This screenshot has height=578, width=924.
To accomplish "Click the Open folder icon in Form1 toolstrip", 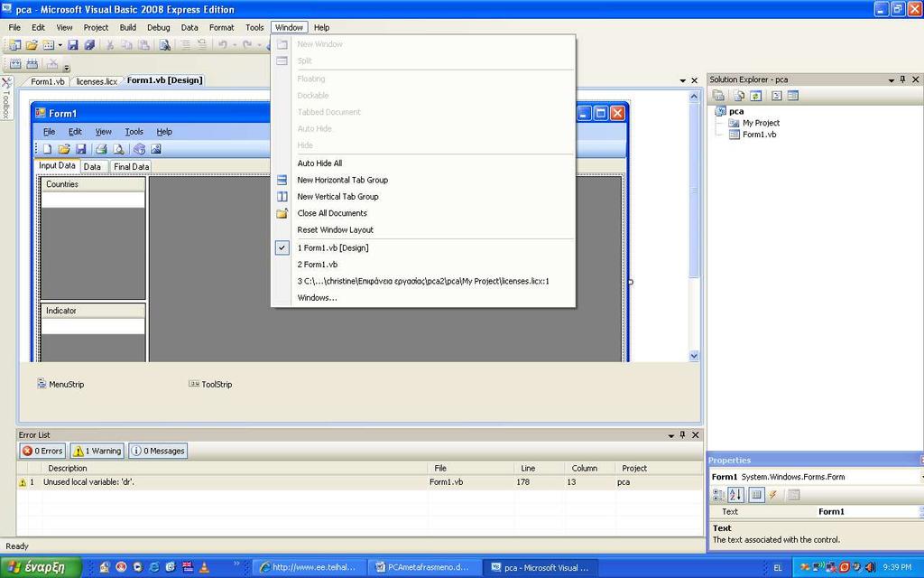I will [64, 149].
